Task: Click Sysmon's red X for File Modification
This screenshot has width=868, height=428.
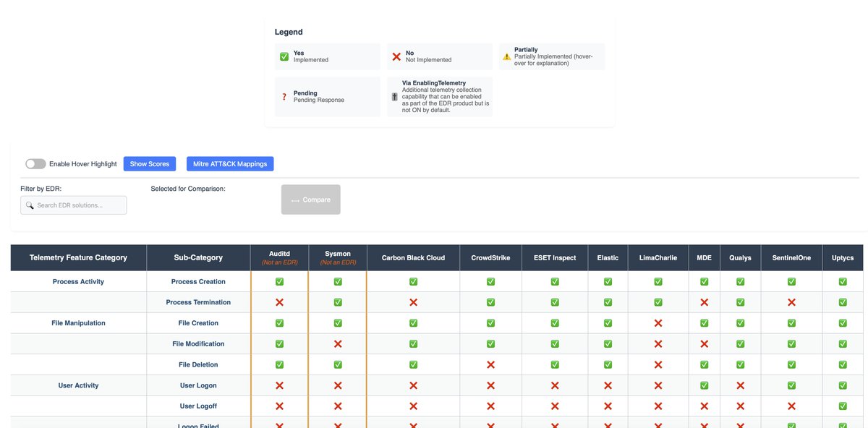Action: click(338, 344)
